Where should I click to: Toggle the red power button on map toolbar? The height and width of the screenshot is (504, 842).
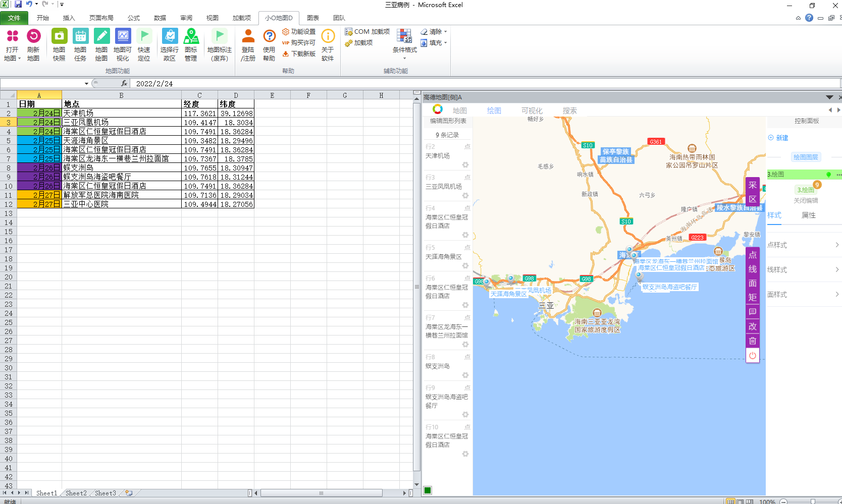(x=752, y=355)
